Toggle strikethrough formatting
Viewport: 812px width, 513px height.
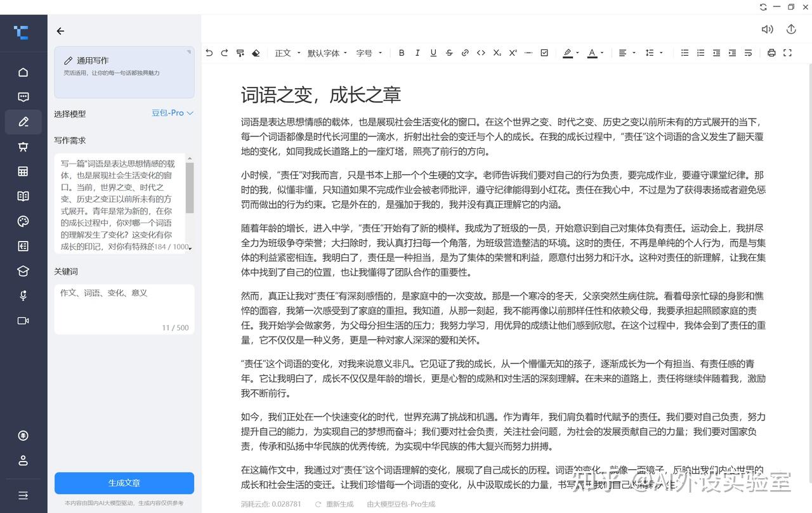[x=449, y=53]
